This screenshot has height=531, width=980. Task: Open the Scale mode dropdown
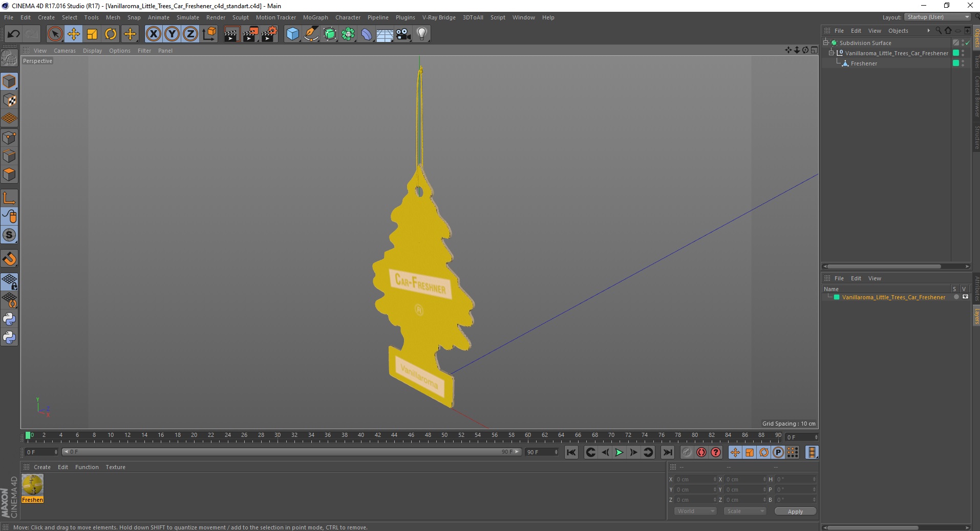pos(744,511)
